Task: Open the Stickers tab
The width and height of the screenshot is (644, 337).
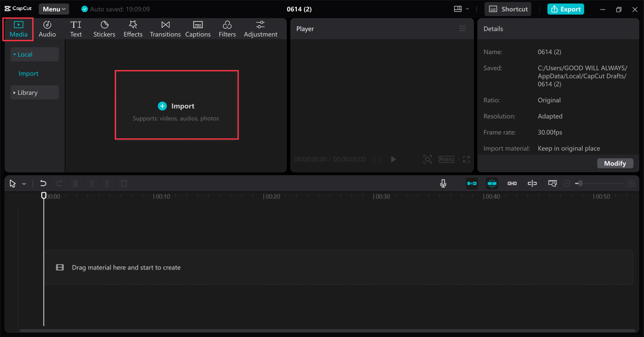Action: (x=104, y=29)
